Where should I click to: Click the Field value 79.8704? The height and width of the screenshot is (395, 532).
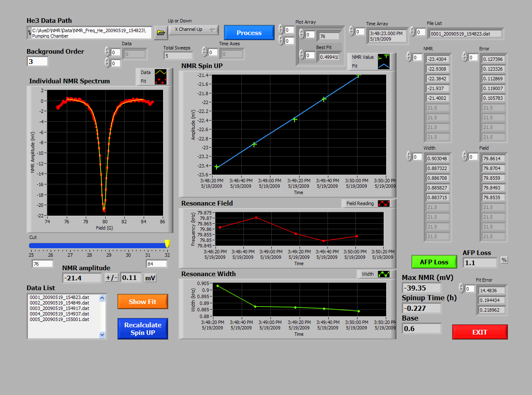494,168
